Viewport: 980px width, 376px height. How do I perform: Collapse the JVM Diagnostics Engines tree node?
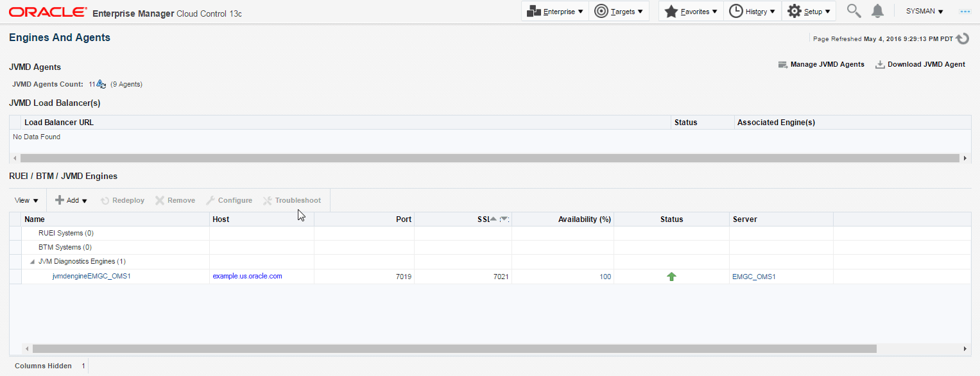click(x=32, y=262)
